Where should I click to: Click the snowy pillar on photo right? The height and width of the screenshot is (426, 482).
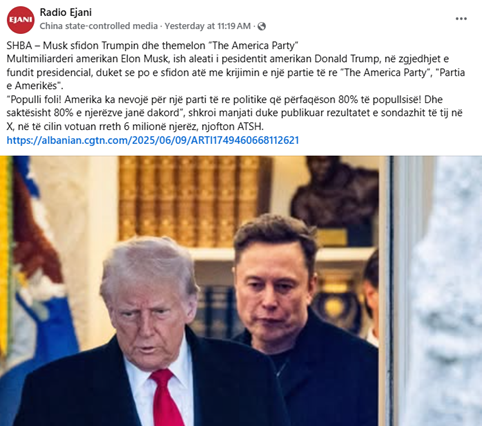pos(442,291)
